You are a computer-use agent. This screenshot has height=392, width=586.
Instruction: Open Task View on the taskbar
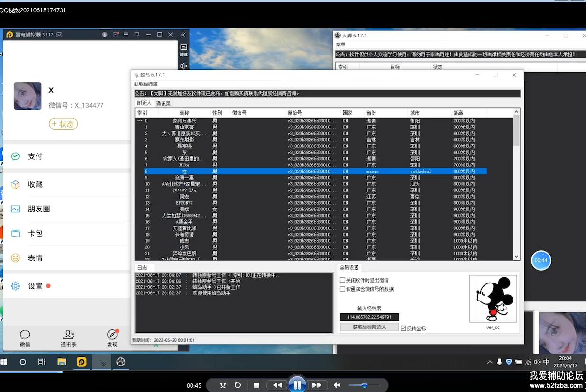click(x=42, y=362)
